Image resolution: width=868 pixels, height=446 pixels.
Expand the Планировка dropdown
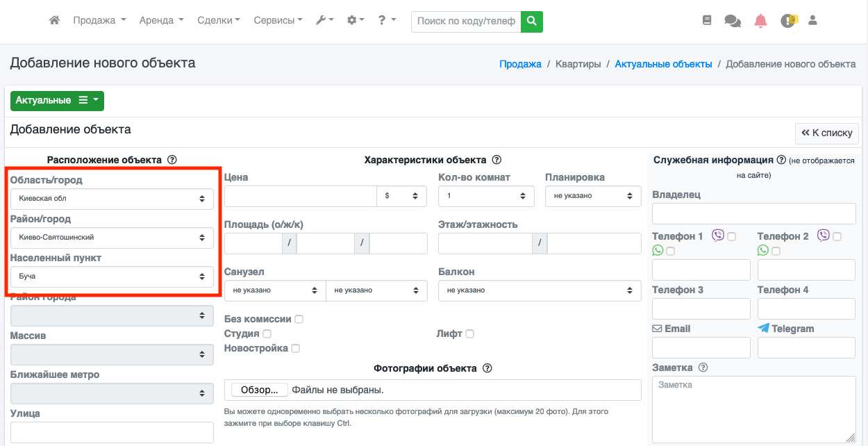(x=593, y=197)
